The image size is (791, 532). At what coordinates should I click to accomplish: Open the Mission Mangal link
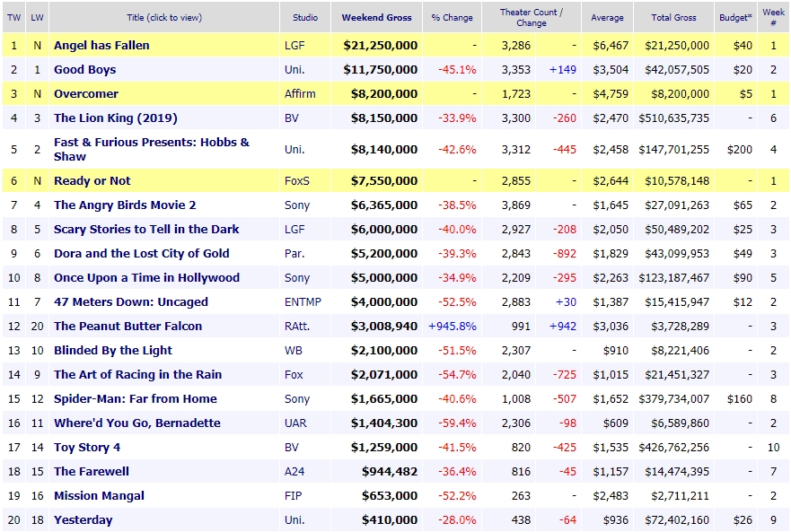[99, 495]
